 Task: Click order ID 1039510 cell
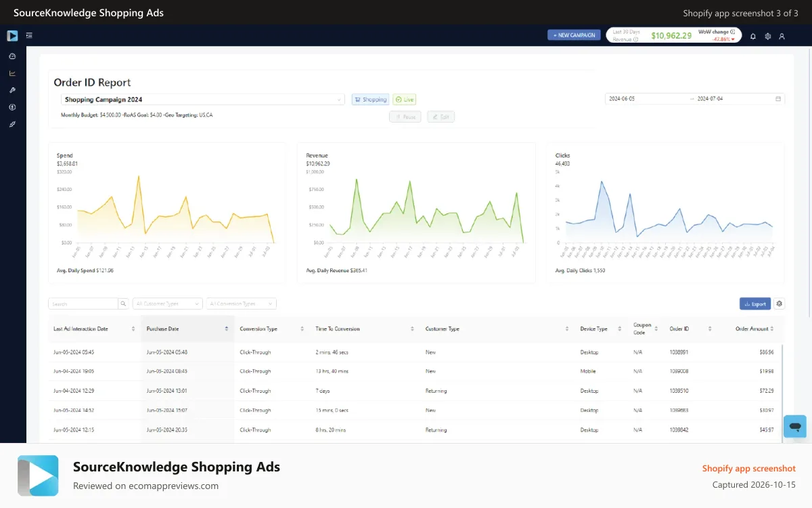(679, 391)
